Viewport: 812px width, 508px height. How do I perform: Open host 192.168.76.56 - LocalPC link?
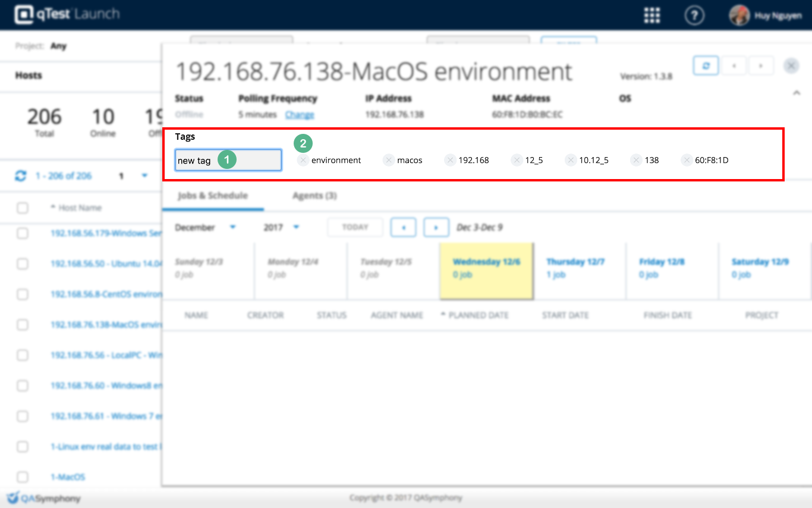106,355
